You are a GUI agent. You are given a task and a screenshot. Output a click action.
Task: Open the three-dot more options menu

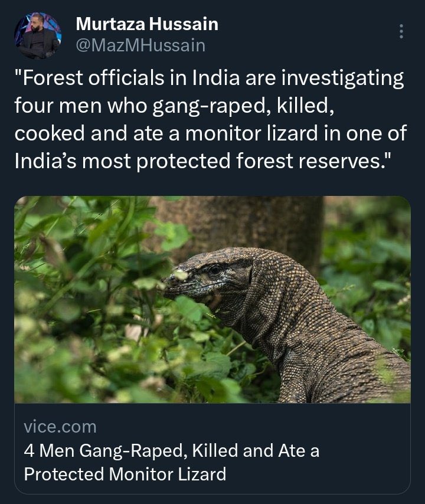401,31
